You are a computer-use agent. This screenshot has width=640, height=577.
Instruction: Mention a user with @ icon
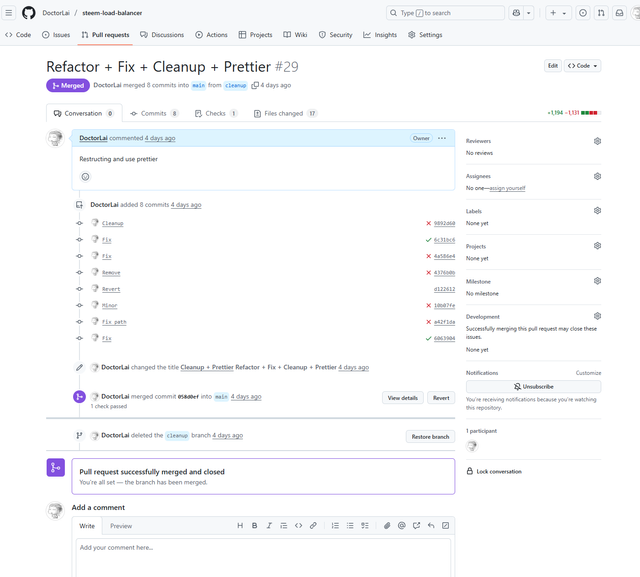pos(402,526)
